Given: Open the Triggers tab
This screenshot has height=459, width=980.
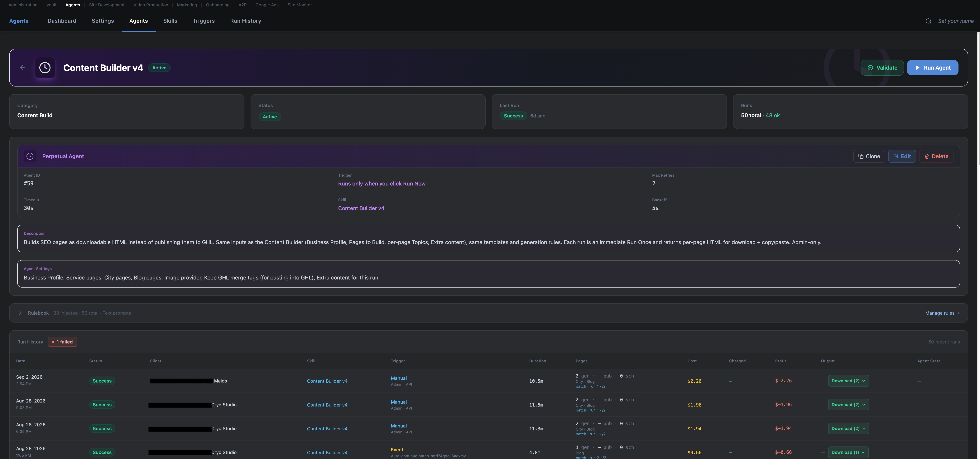Looking at the screenshot, I should (204, 21).
